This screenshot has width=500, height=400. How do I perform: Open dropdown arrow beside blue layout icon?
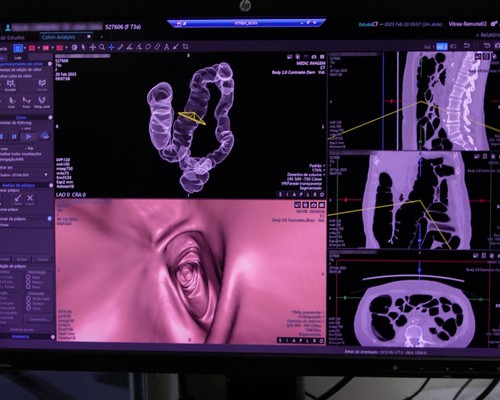pos(25,48)
